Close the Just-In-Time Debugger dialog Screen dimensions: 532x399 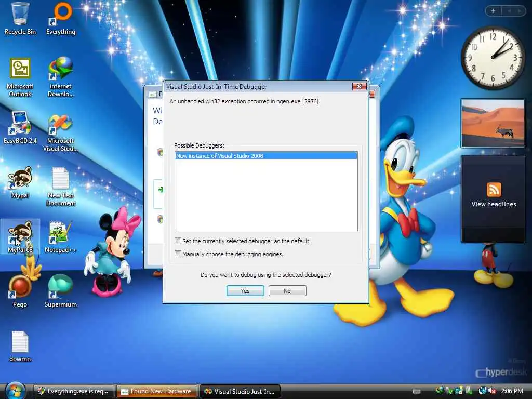(360, 87)
